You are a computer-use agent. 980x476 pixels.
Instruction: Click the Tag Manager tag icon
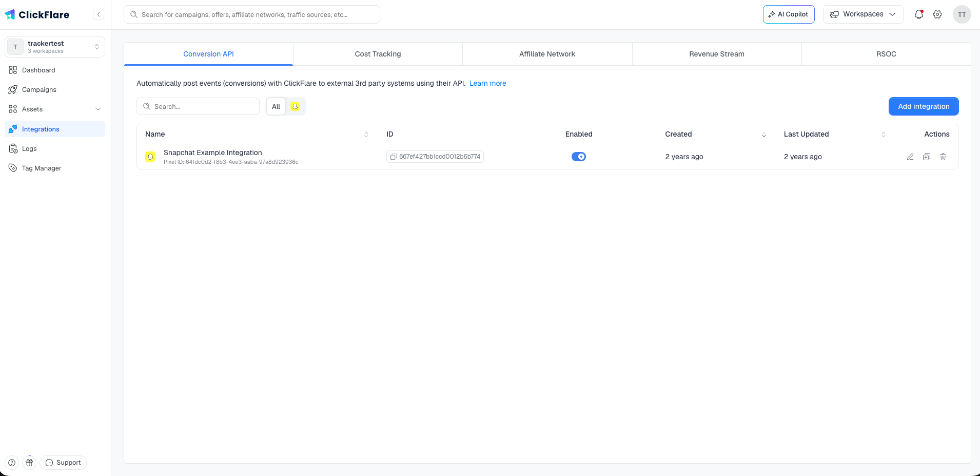[x=13, y=168]
